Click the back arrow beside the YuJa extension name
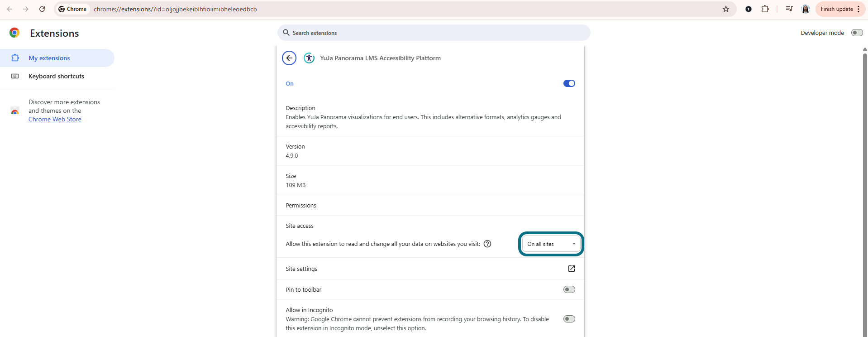The height and width of the screenshot is (337, 868). click(289, 58)
